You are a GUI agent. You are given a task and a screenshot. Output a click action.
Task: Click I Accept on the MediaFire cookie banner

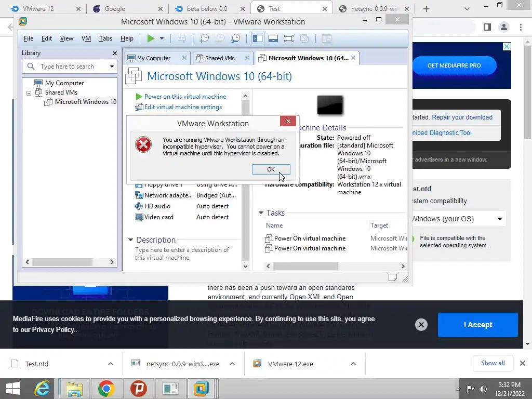tap(478, 325)
